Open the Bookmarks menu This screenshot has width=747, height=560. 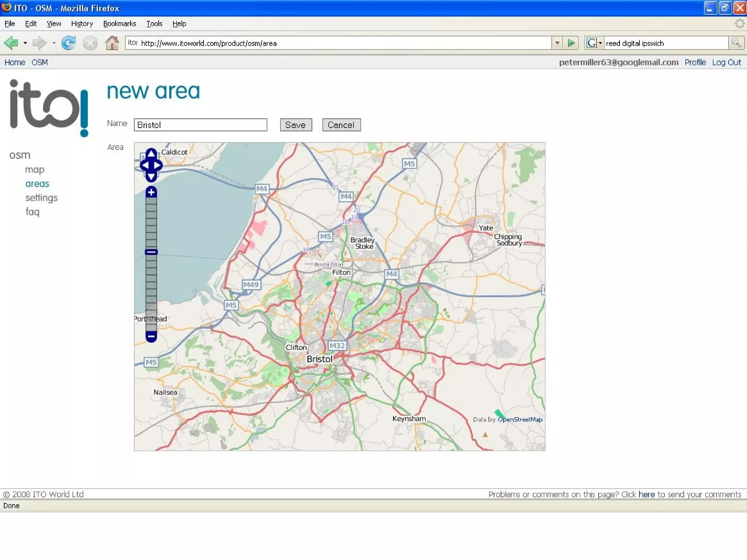click(119, 24)
